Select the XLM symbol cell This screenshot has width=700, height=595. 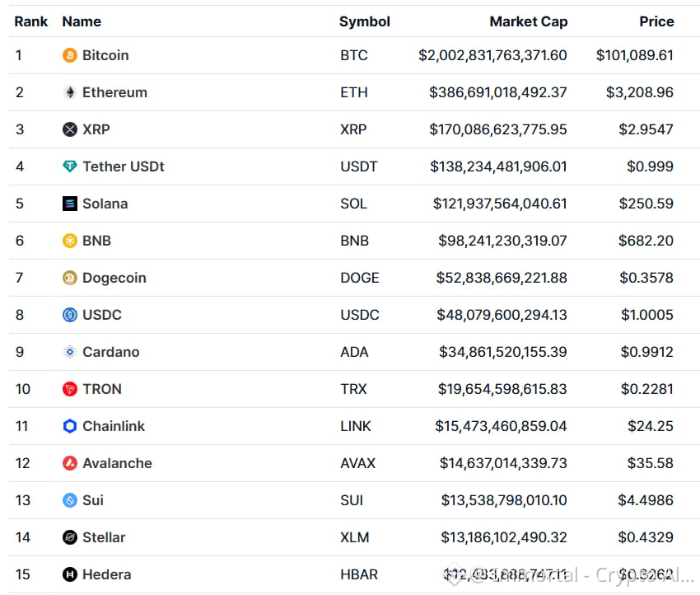[355, 537]
